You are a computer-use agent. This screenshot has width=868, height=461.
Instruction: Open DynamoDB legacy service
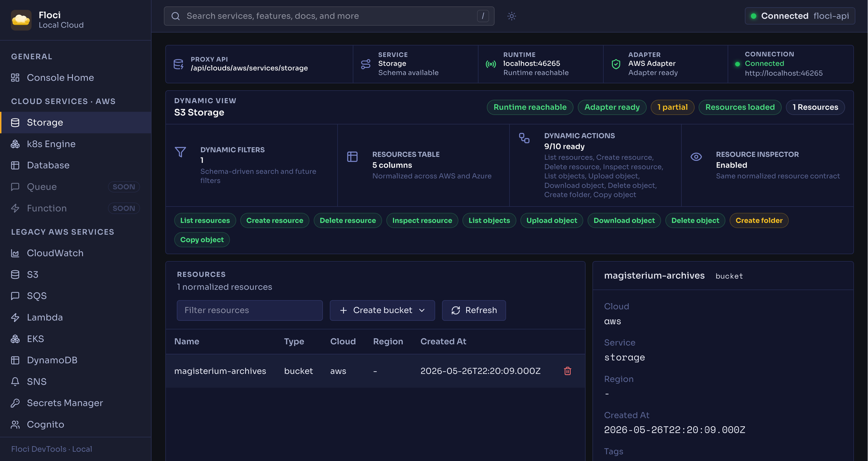click(76, 360)
